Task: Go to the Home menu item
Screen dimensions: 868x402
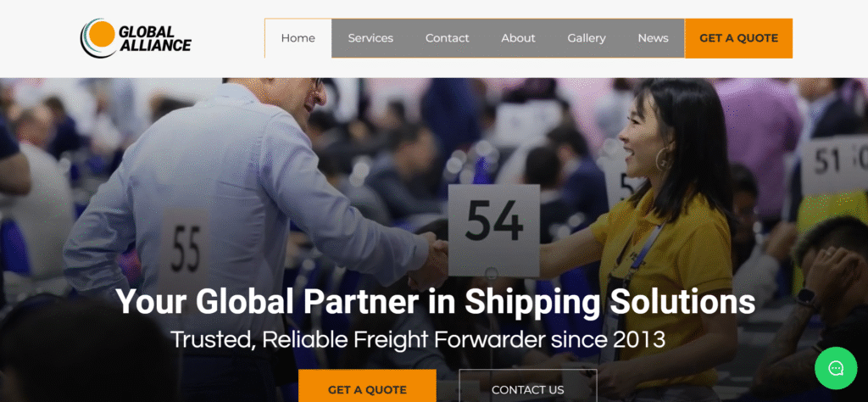Action: point(298,38)
